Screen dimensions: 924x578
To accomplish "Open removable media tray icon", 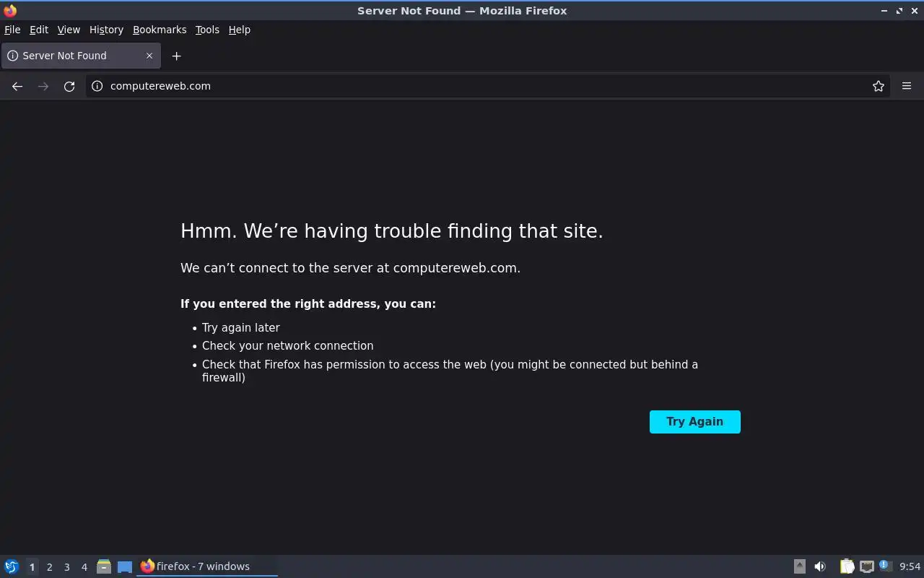I will 800,566.
